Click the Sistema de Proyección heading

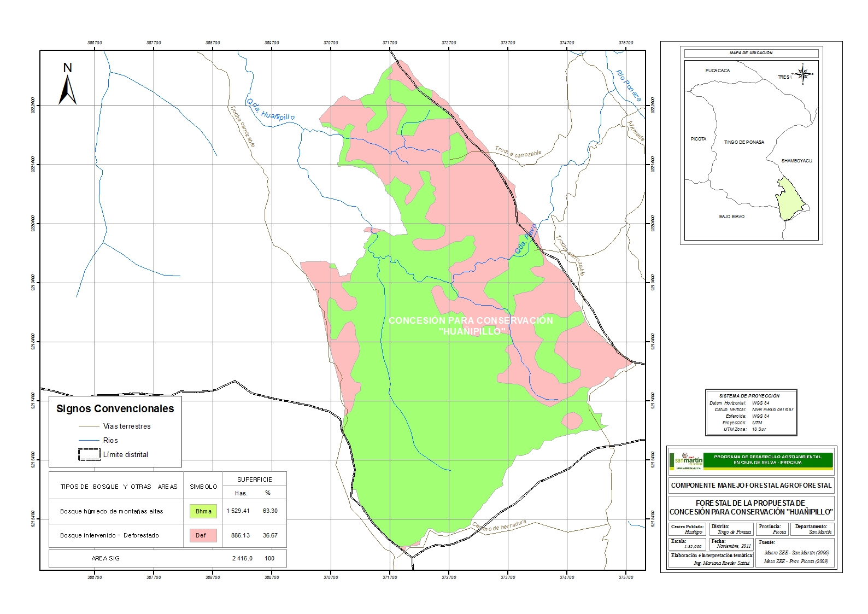[749, 395]
